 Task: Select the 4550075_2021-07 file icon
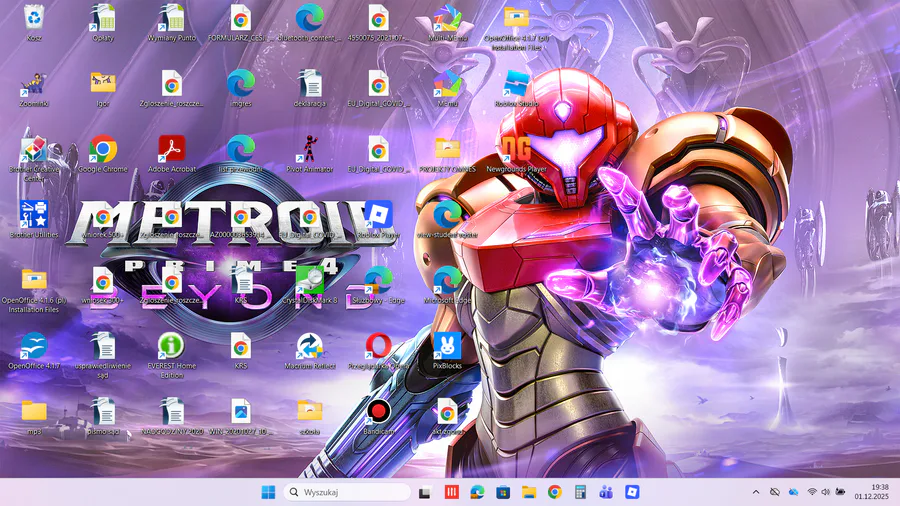coord(378,17)
